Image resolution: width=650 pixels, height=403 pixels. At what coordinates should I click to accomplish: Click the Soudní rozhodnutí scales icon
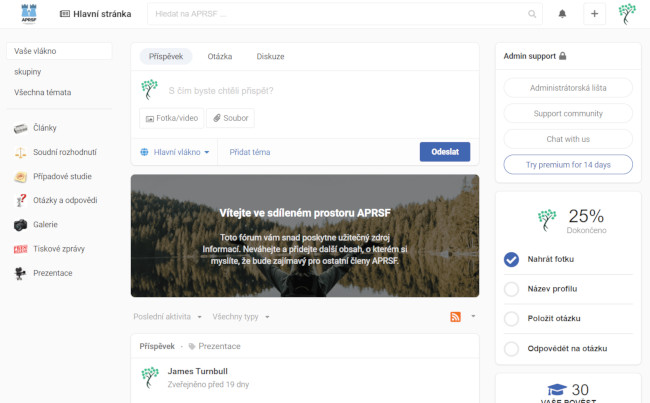coord(20,153)
